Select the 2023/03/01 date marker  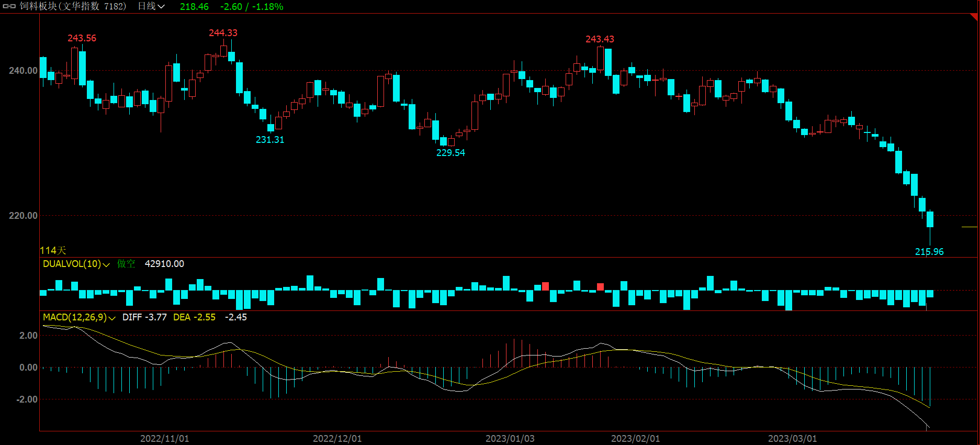pyautogui.click(x=792, y=439)
